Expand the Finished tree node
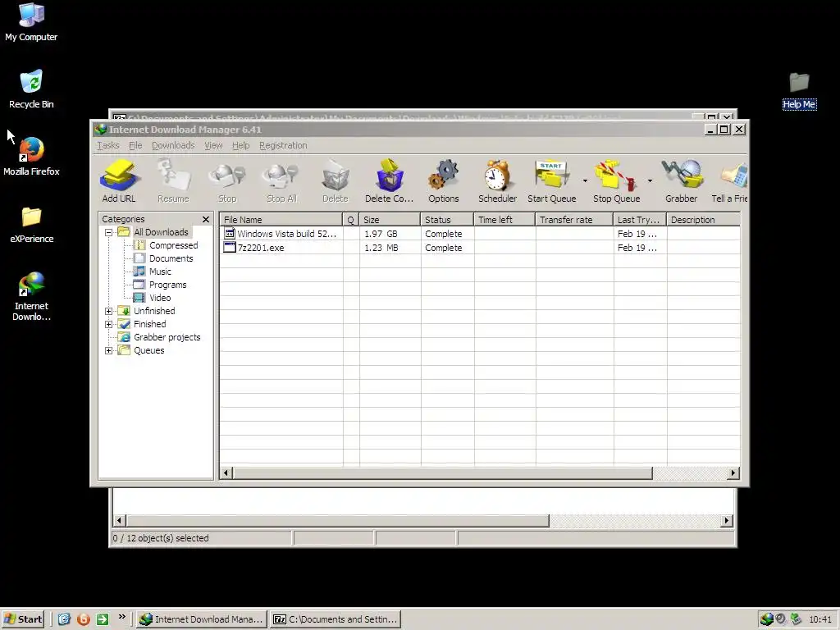Screen dimensions: 840x630 pyautogui.click(x=109, y=324)
